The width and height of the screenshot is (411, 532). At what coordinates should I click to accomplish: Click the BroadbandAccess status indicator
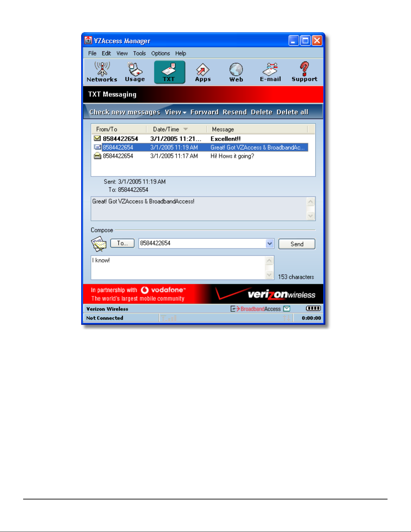click(x=256, y=309)
